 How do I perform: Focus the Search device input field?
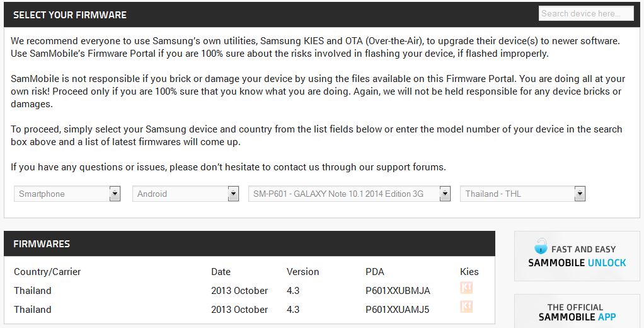(x=586, y=13)
